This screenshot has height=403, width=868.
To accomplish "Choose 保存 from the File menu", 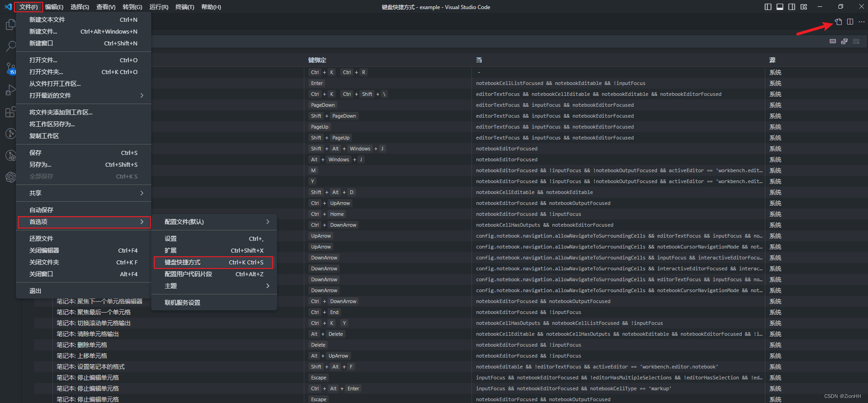I will (84, 153).
